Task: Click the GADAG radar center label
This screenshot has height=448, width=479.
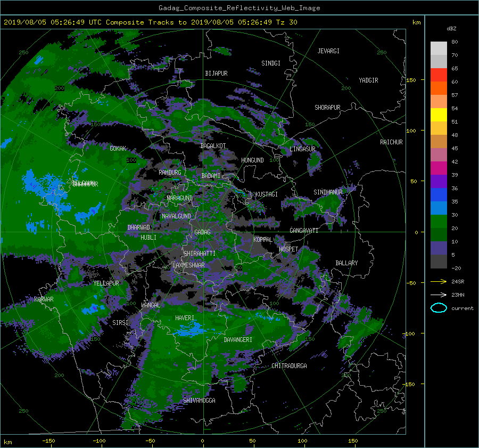Action: coord(202,232)
